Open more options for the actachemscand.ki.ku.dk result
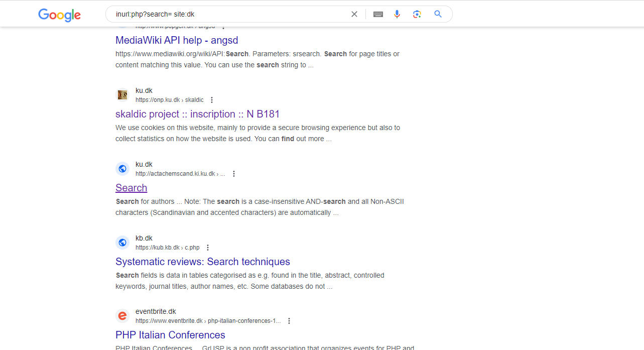The image size is (644, 350). (x=234, y=174)
